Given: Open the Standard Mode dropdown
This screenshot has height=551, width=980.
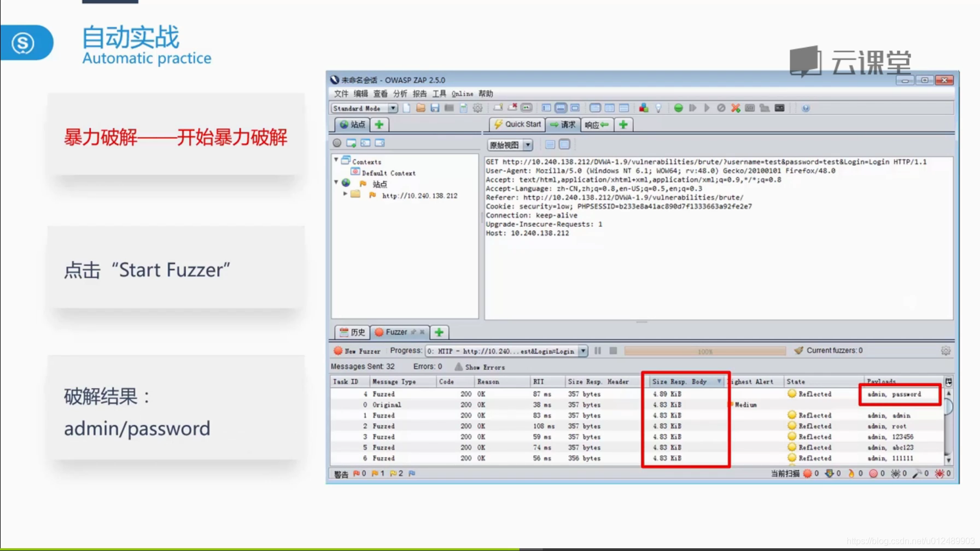Looking at the screenshot, I should (365, 108).
